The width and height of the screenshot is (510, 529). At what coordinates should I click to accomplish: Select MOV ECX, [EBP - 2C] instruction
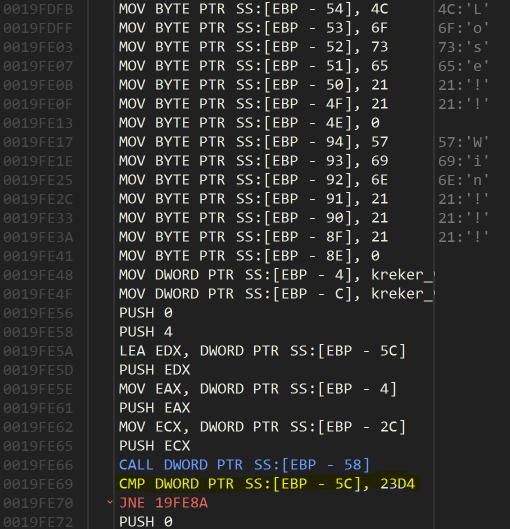click(262, 427)
